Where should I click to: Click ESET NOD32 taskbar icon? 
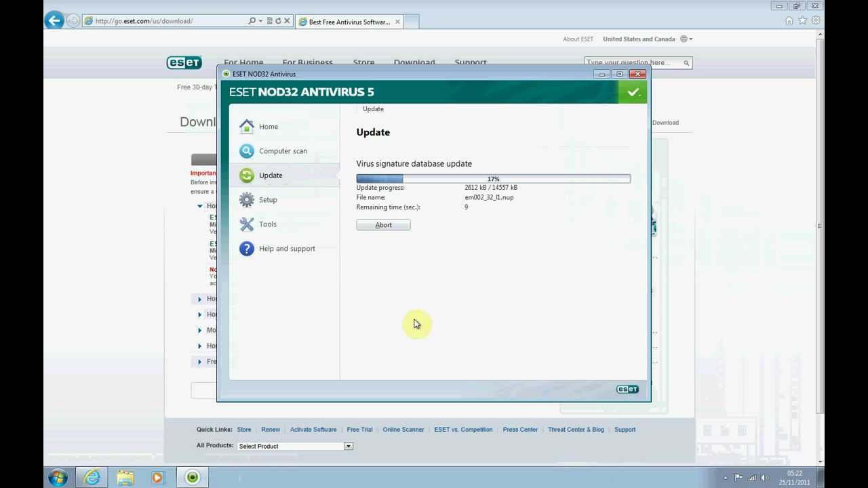193,478
